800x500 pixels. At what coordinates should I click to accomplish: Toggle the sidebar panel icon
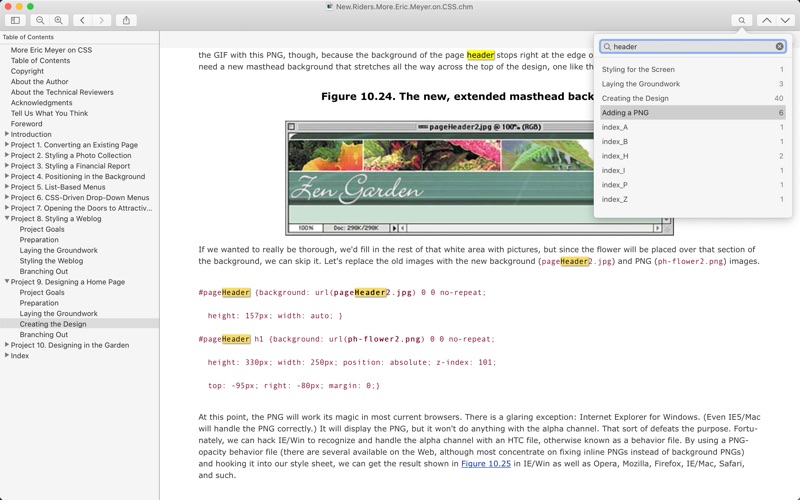tap(15, 20)
